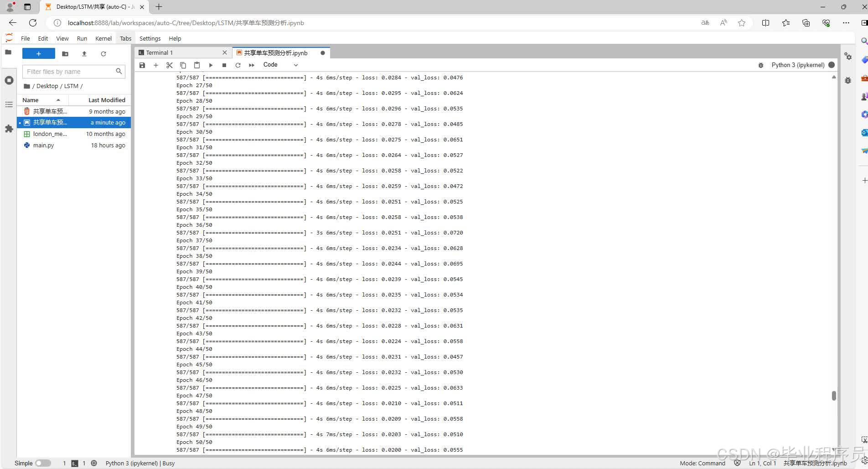Sort files by Last Modified column
868x469 pixels.
click(99, 100)
